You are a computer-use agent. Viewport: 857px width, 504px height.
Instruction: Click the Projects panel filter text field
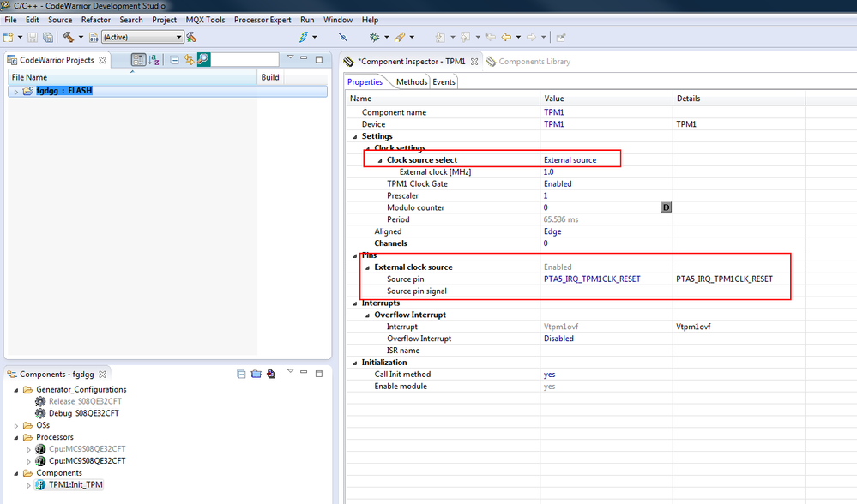pyautogui.click(x=244, y=59)
